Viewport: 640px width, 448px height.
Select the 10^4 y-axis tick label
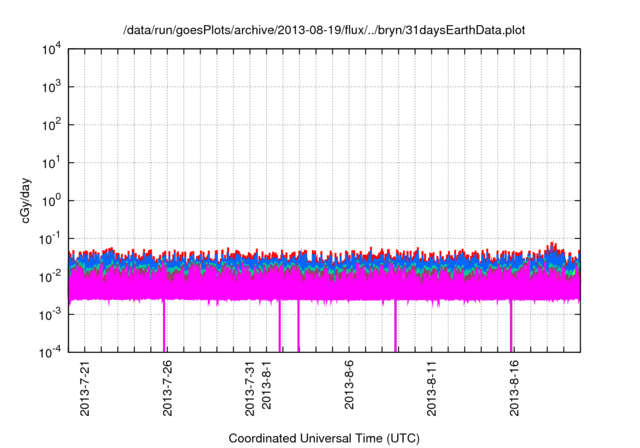coord(51,49)
